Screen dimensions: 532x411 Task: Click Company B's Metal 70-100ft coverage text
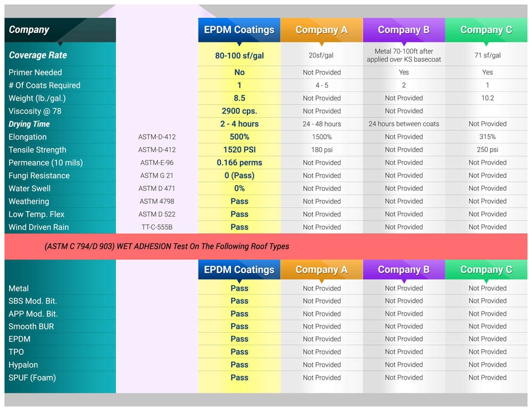pyautogui.click(x=404, y=55)
